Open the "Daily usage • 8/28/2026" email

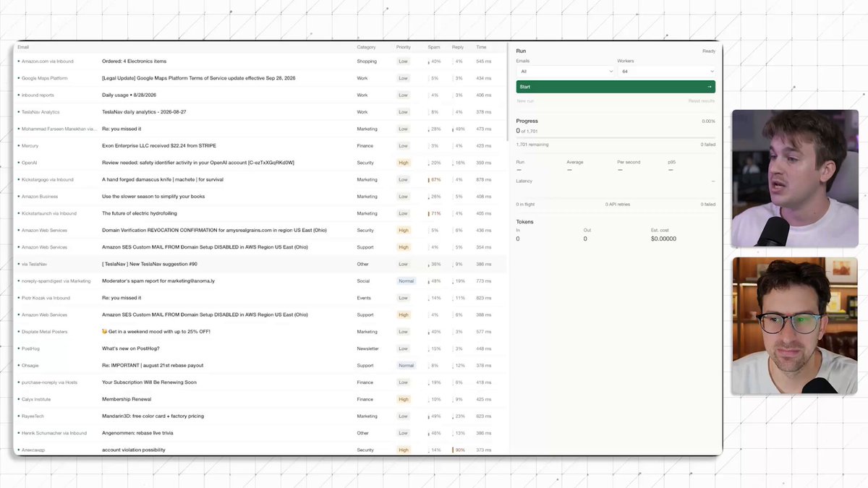pyautogui.click(x=129, y=95)
